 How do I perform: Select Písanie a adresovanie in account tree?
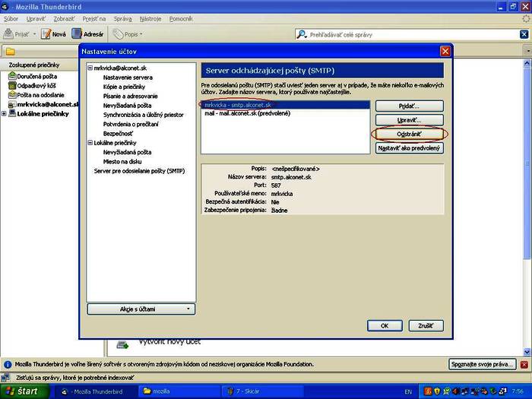[130, 96]
